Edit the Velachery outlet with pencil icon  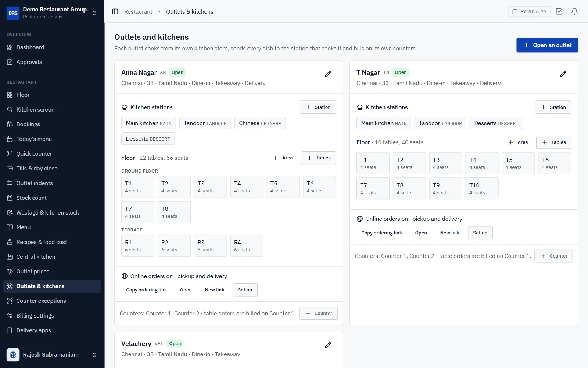click(x=328, y=345)
